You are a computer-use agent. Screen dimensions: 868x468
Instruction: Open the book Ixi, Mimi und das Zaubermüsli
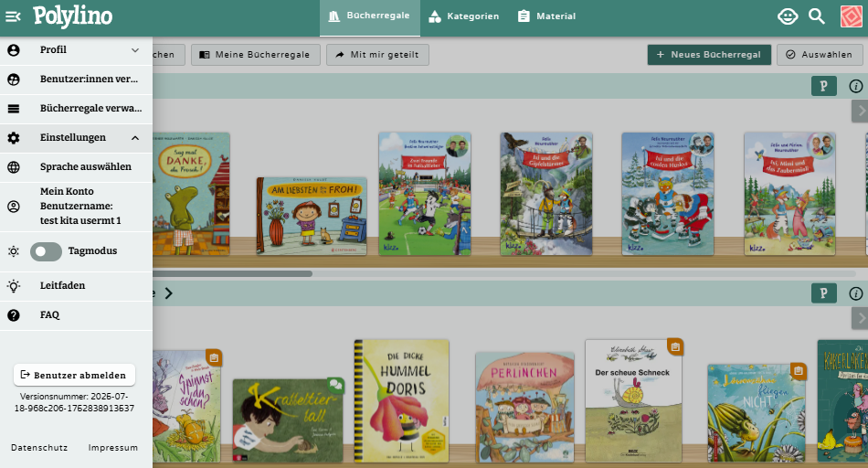[789, 194]
